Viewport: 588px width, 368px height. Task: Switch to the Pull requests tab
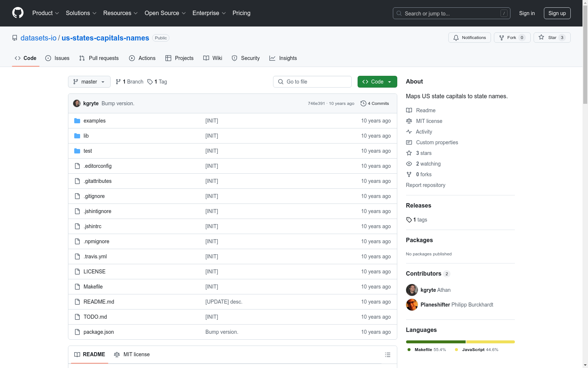[99, 58]
